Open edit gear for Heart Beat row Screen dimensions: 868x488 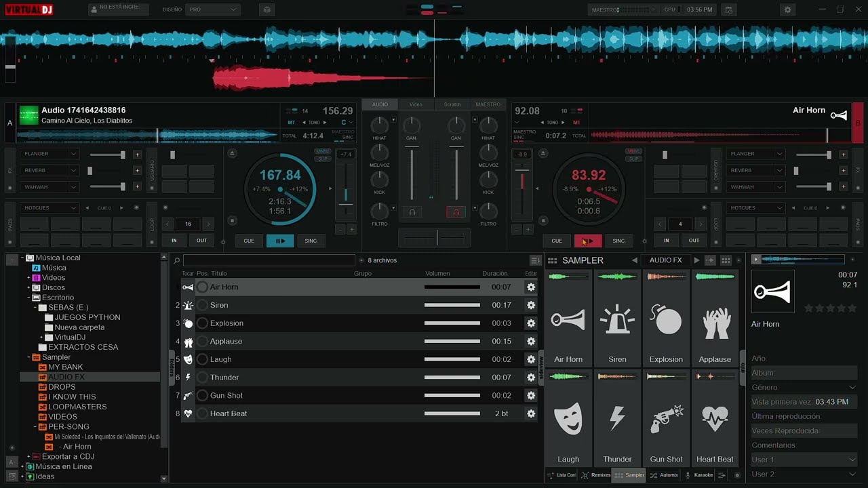(x=531, y=413)
